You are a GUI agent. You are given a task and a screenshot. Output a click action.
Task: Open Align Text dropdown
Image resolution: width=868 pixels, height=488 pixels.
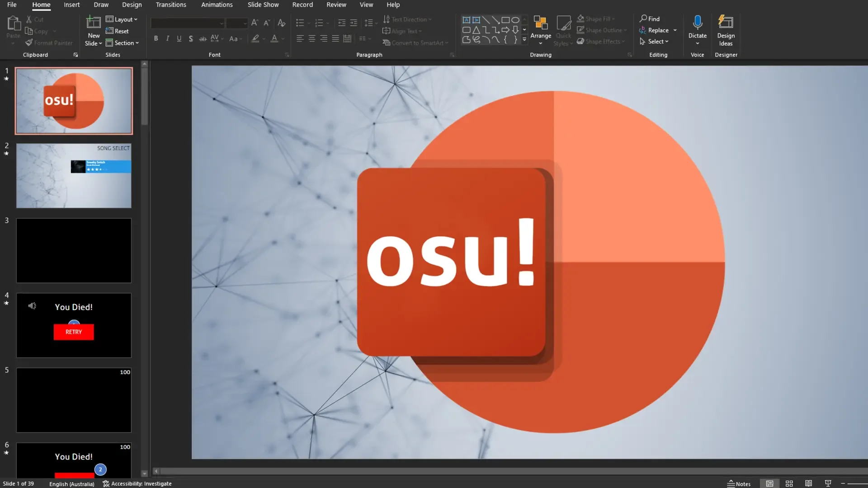[402, 31]
